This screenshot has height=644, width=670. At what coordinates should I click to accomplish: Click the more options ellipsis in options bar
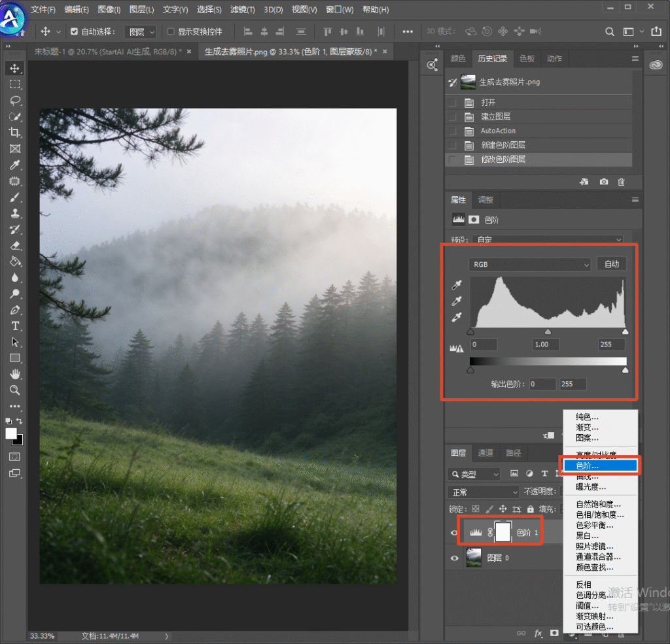pyautogui.click(x=408, y=31)
